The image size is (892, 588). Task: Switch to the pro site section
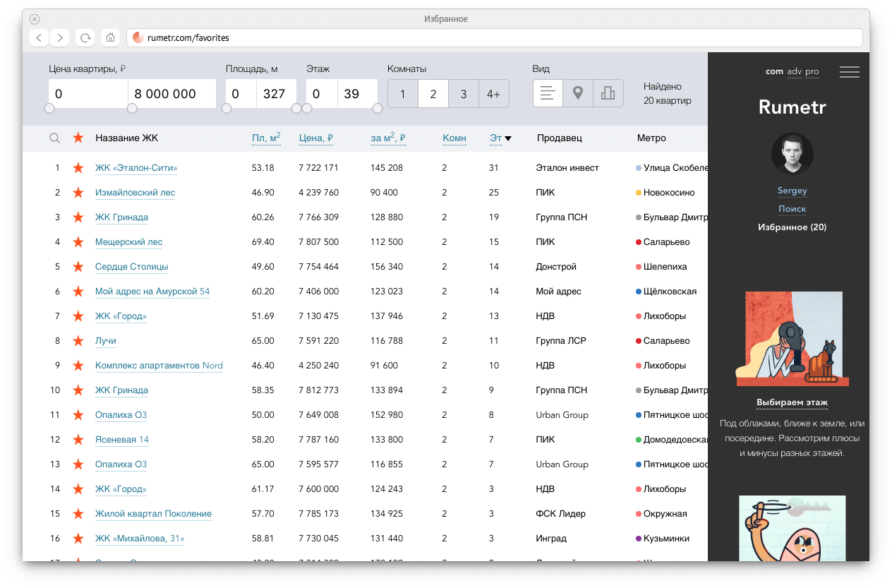(x=812, y=71)
